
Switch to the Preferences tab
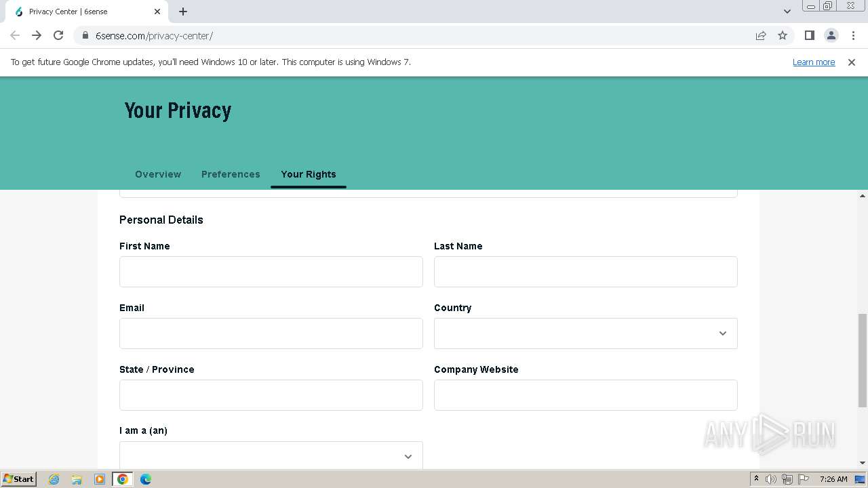pos(231,174)
